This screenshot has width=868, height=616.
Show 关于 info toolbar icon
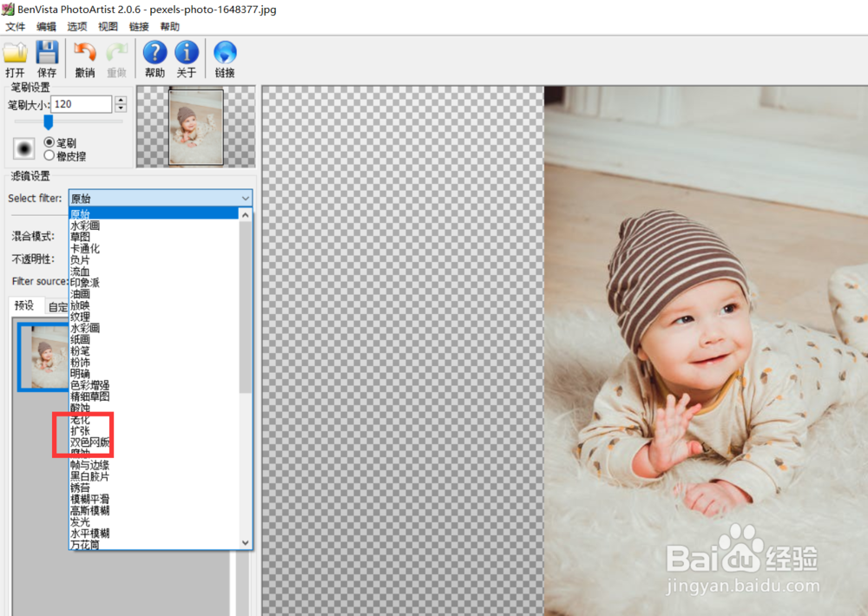(x=187, y=58)
